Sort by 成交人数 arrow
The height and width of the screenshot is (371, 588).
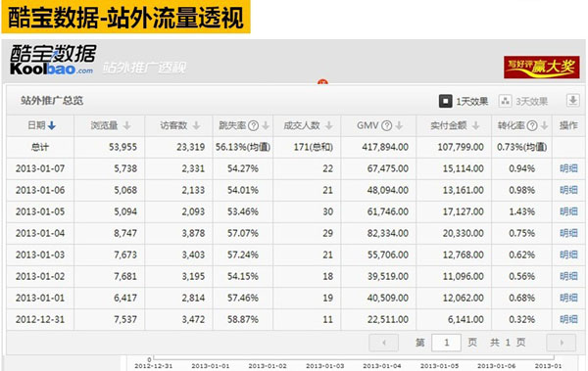[329, 126]
